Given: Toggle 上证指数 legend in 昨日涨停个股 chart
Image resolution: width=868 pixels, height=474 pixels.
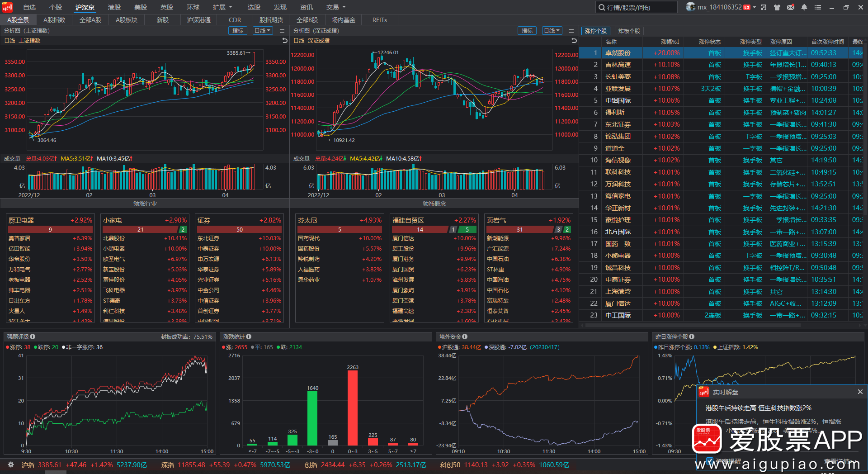Looking at the screenshot, I should (736, 347).
